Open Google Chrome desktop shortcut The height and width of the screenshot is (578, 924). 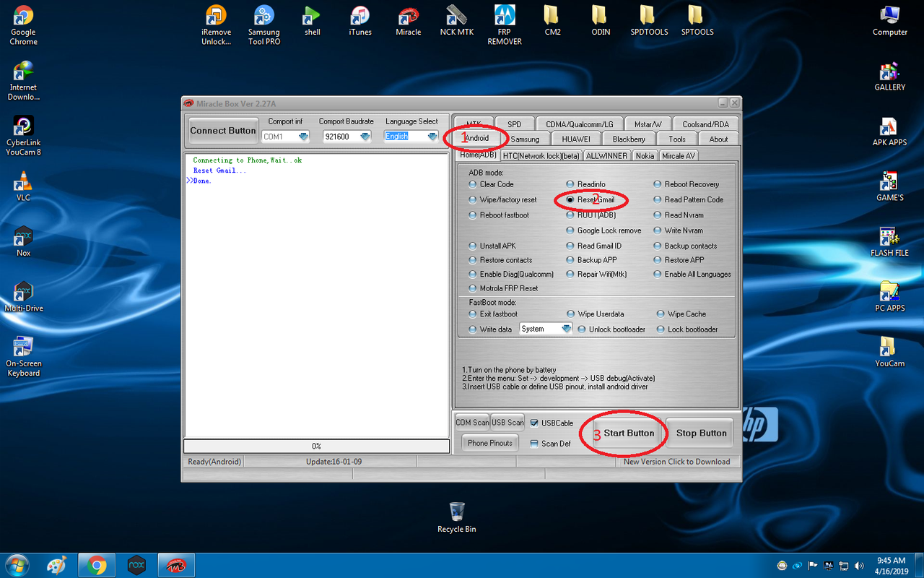click(23, 25)
